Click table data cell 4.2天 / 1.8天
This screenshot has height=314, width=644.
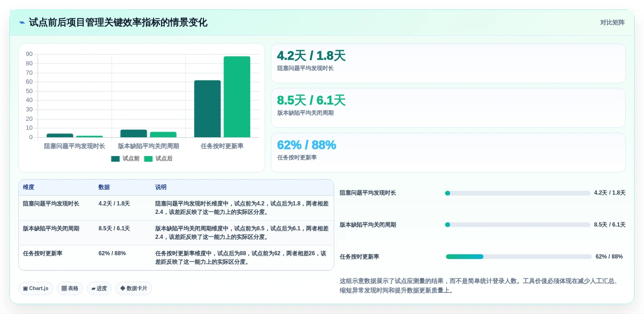(x=114, y=204)
